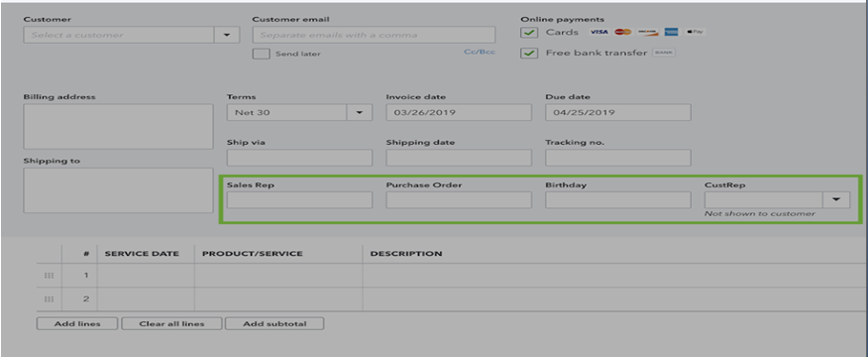The image size is (868, 357).
Task: Expand the Terms dropdown arrow
Action: pyautogui.click(x=360, y=112)
